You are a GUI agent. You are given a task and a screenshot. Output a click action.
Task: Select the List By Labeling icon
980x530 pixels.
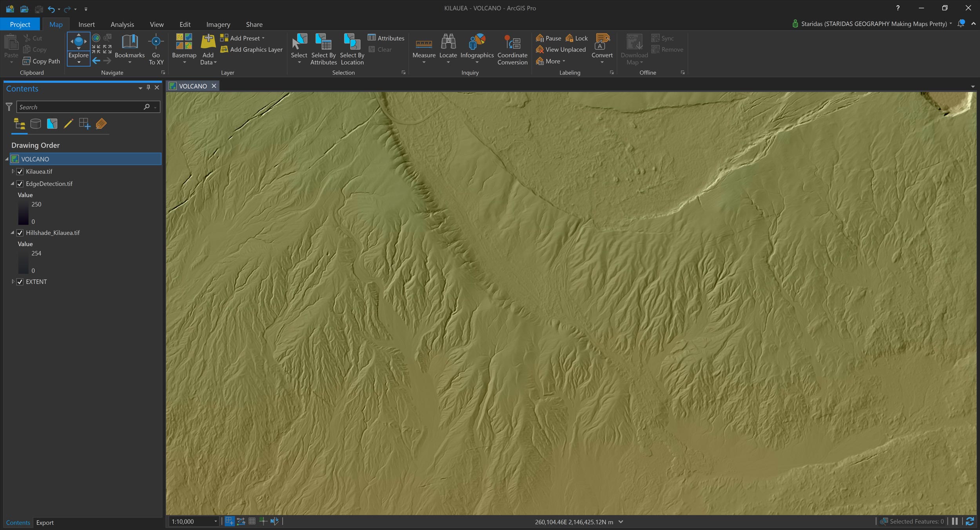pyautogui.click(x=101, y=124)
